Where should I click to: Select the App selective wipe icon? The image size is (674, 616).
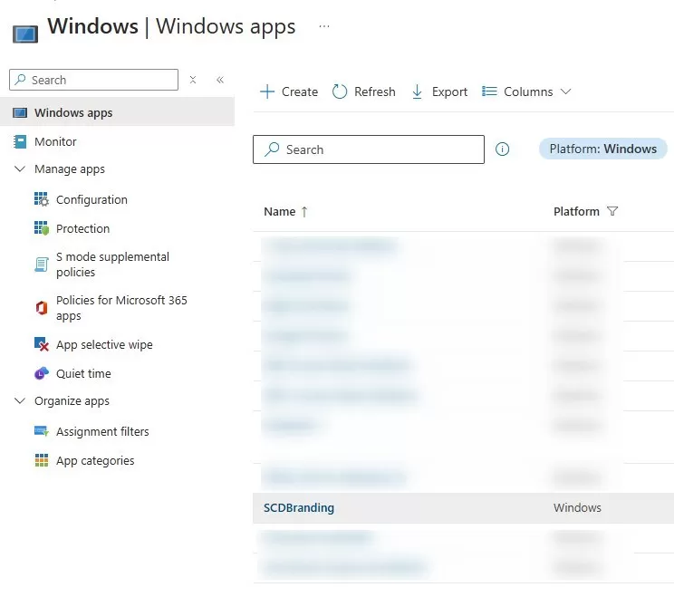[x=41, y=345]
